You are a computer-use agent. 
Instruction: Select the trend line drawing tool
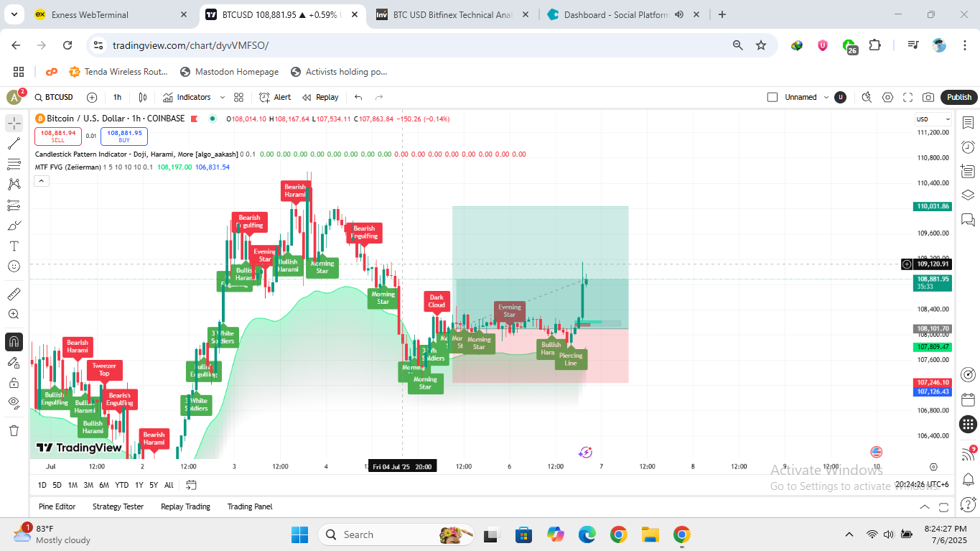tap(14, 144)
